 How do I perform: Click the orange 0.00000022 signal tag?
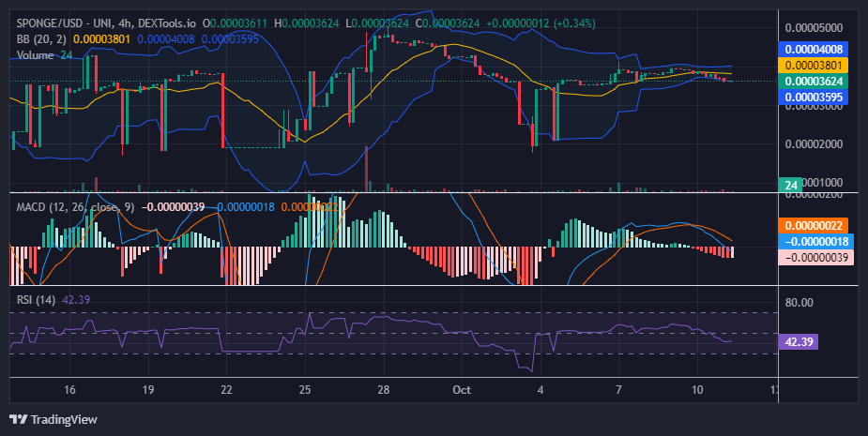(x=814, y=225)
